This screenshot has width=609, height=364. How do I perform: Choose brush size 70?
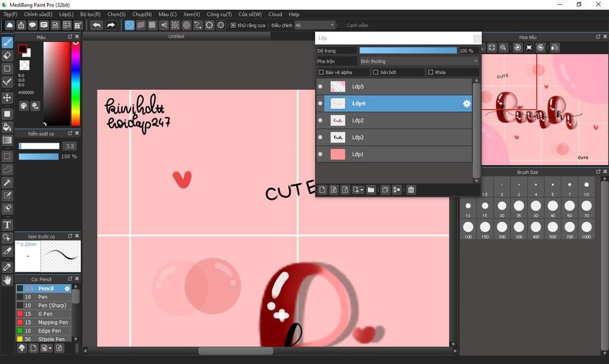[586, 208]
